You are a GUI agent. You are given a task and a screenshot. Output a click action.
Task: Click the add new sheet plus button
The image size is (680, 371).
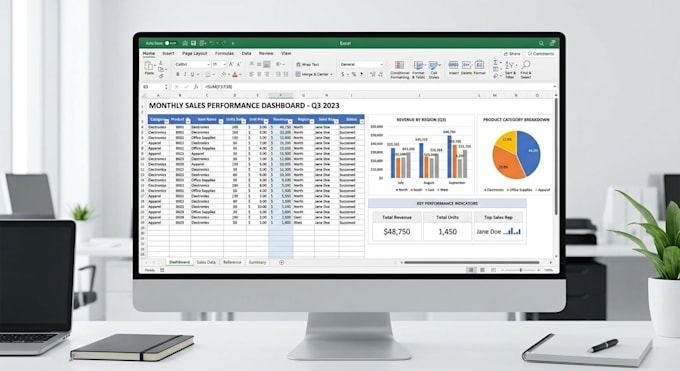[x=281, y=263]
